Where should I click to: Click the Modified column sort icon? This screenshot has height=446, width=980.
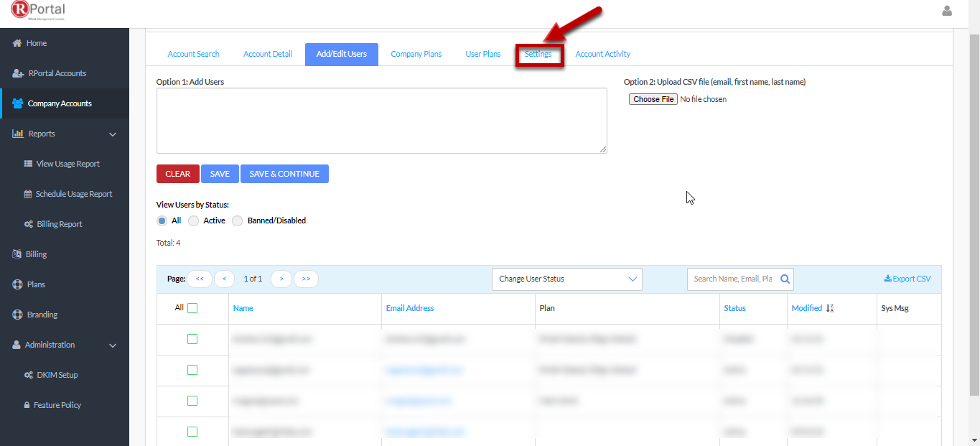click(x=830, y=308)
